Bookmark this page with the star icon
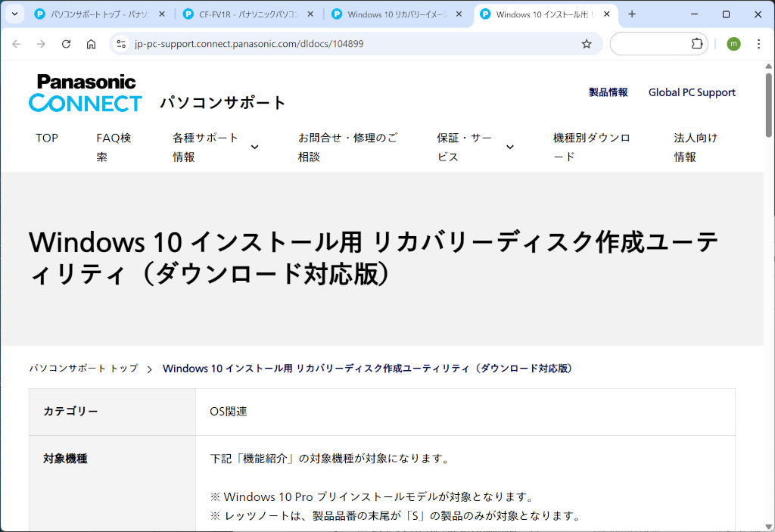Screen dimensions: 775x532 (x=587, y=44)
